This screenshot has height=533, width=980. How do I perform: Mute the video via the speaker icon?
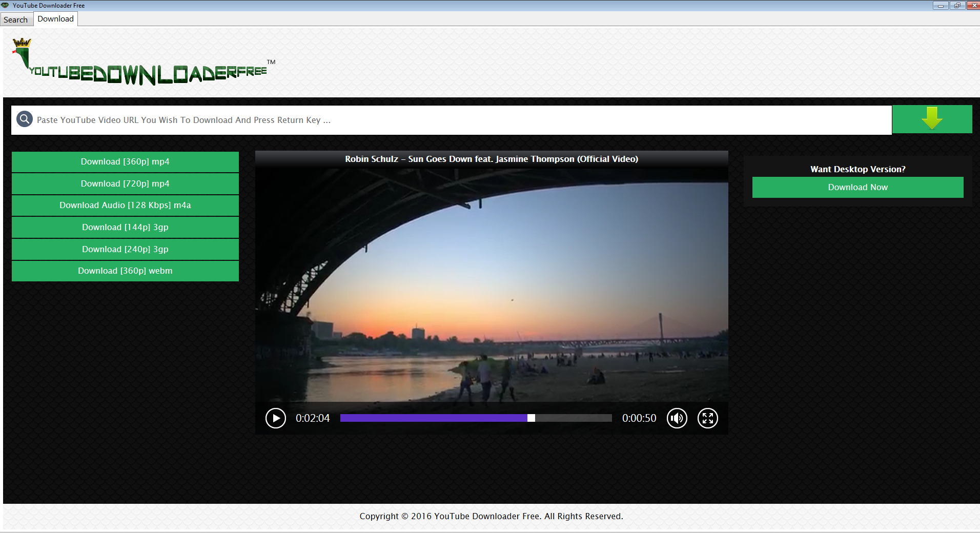point(677,418)
